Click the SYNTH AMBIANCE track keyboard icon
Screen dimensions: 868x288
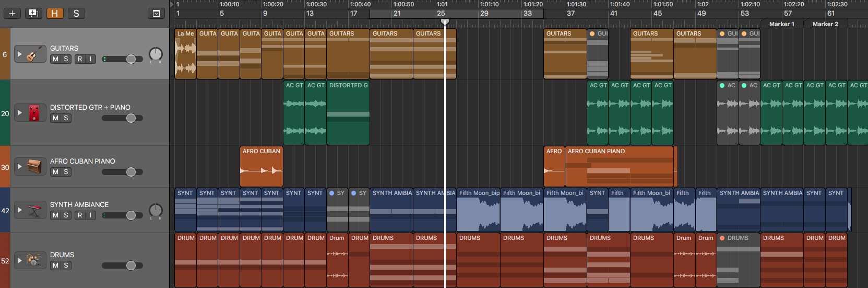34,210
